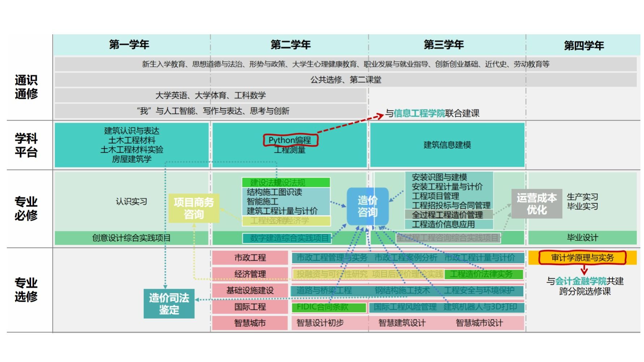The height and width of the screenshot is (362, 644).
Task: Select the pink 经济管理 elective category
Action: click(x=250, y=274)
